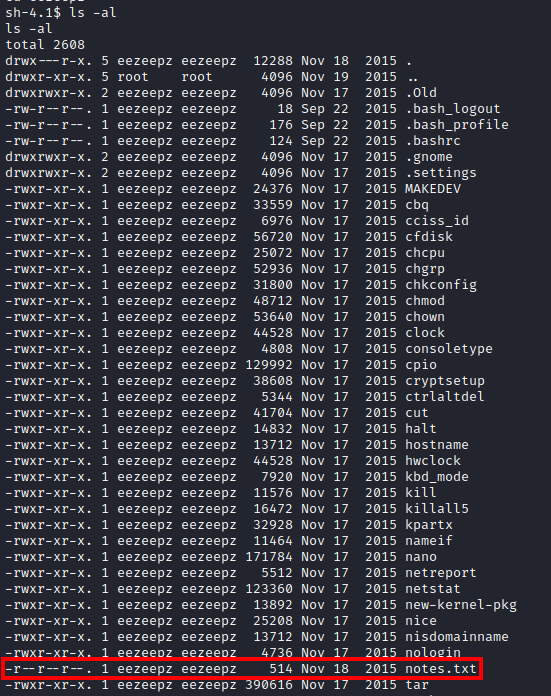
Task: Click the .bashrc filename
Action: (432, 141)
